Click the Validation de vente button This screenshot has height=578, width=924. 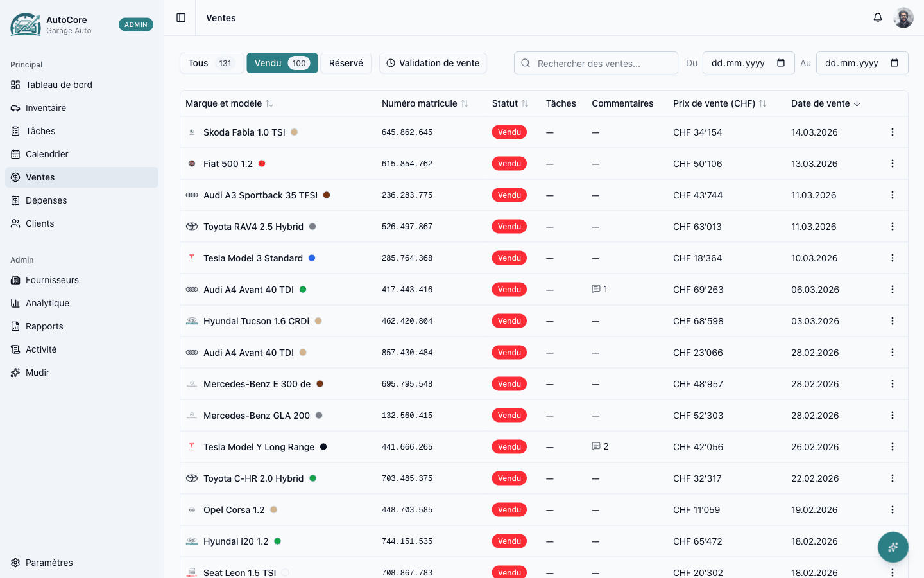433,63
